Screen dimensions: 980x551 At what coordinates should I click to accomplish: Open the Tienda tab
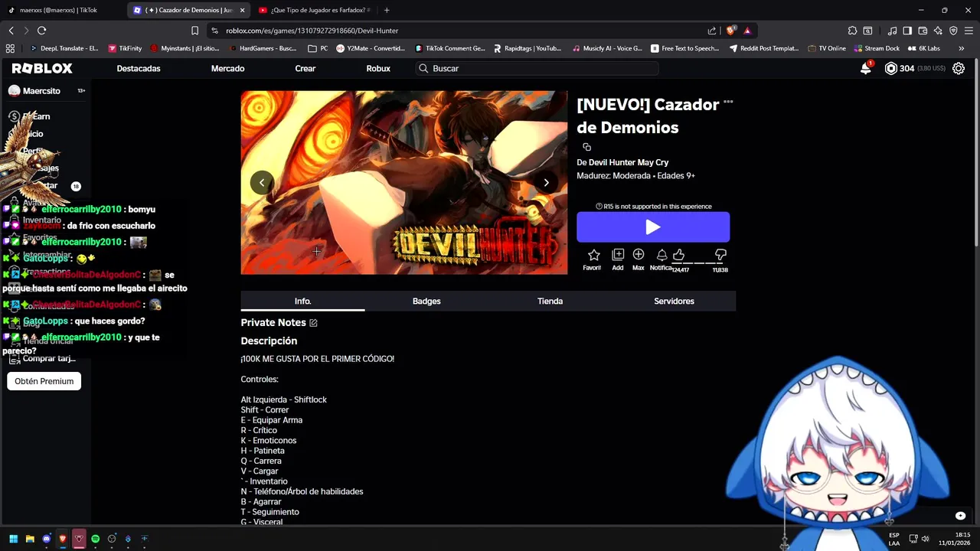tap(550, 301)
